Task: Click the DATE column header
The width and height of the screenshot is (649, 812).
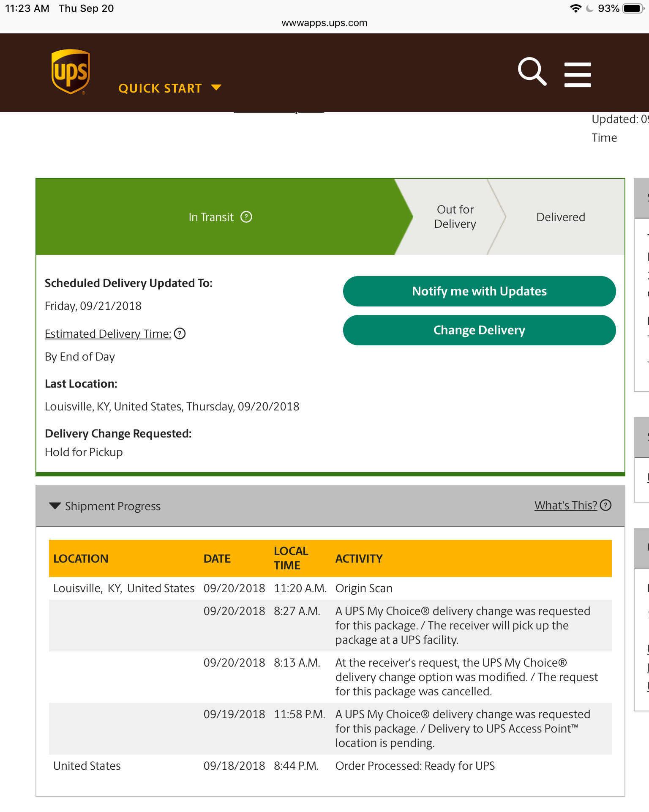Action: tap(217, 558)
